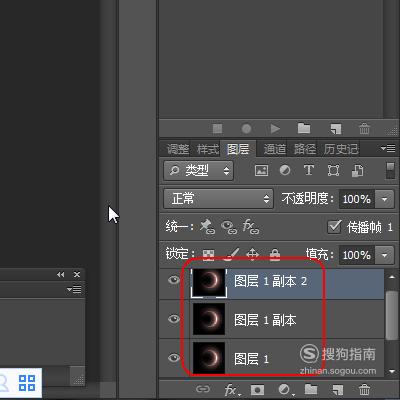
Task: Play the action with play button
Action: click(x=275, y=128)
